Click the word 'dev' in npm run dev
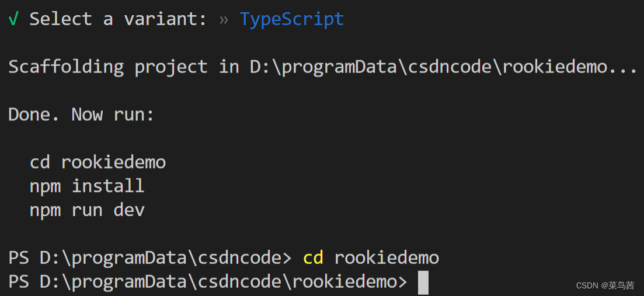This screenshot has width=644, height=296. tap(130, 210)
